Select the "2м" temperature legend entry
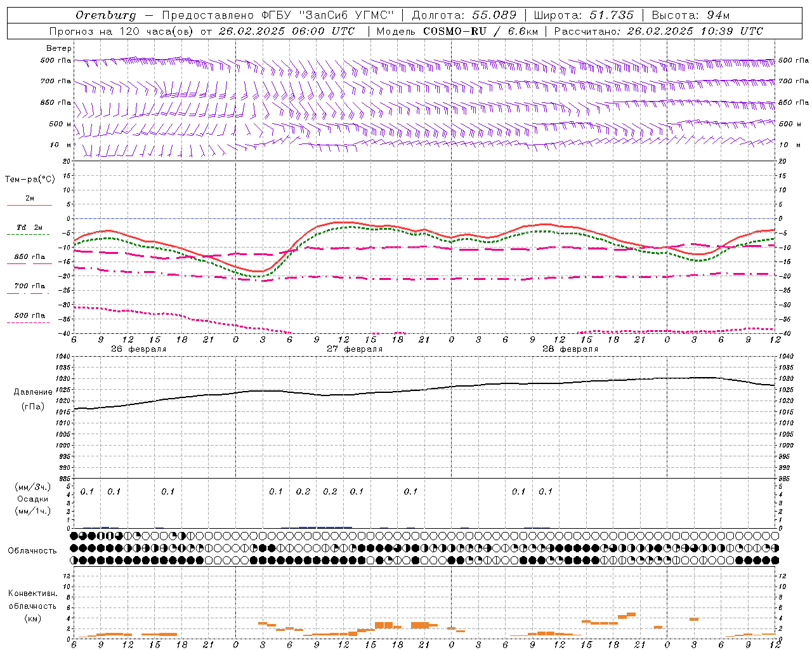Viewport: 812px width, 650px height. coord(30,199)
